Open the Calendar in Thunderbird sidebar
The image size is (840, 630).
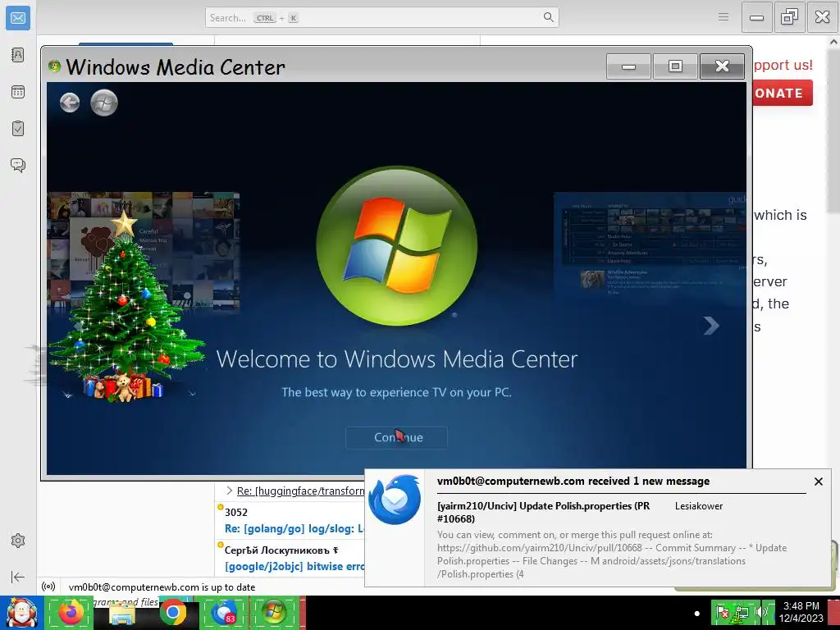pos(18,92)
